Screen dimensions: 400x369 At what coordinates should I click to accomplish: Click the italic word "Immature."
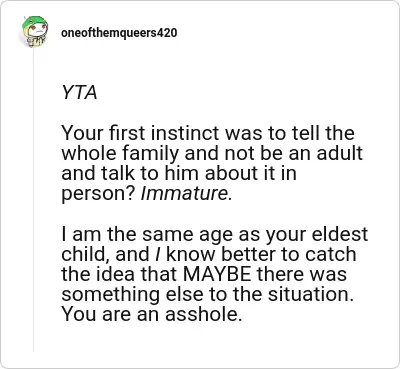(186, 194)
